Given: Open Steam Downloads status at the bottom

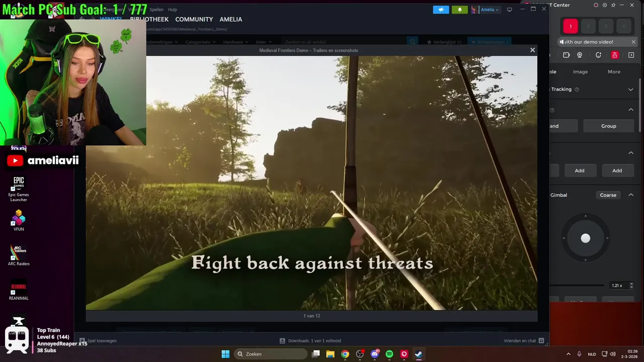Looking at the screenshot, I should (x=310, y=341).
